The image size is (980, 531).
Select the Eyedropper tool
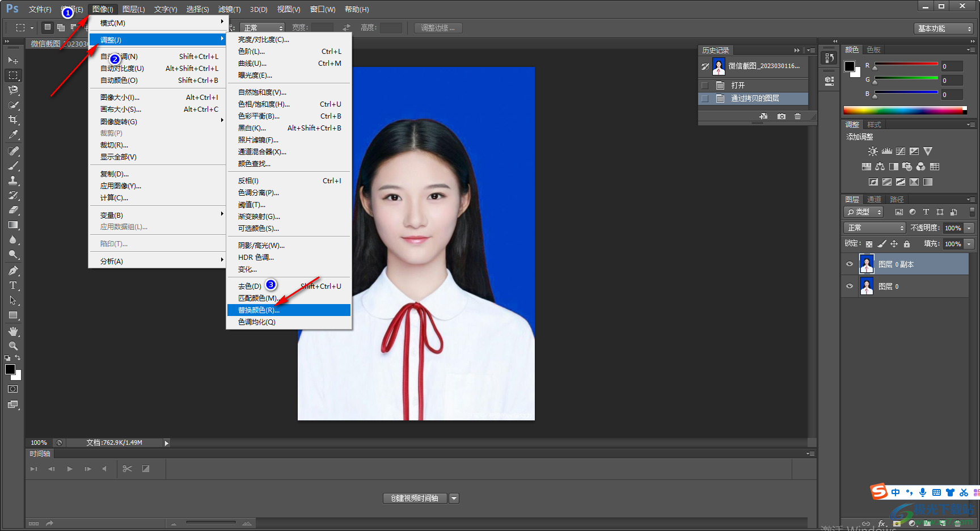coord(13,135)
